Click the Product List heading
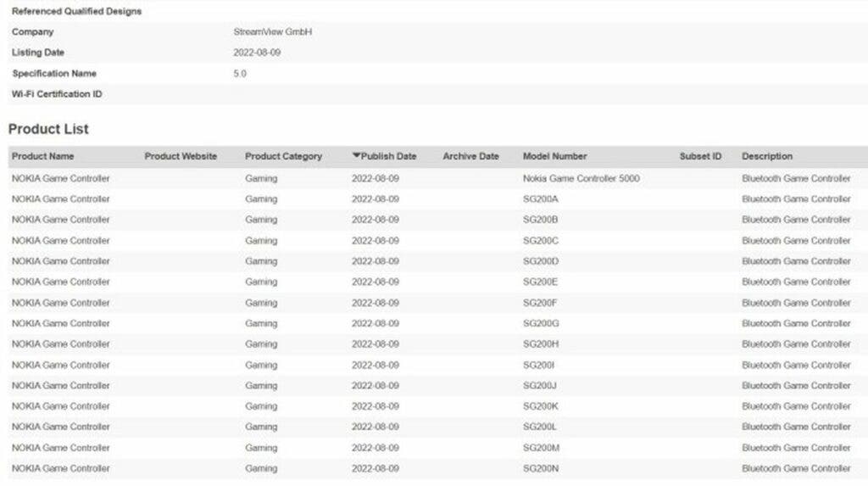This screenshot has height=486, width=868. pyautogui.click(x=48, y=129)
